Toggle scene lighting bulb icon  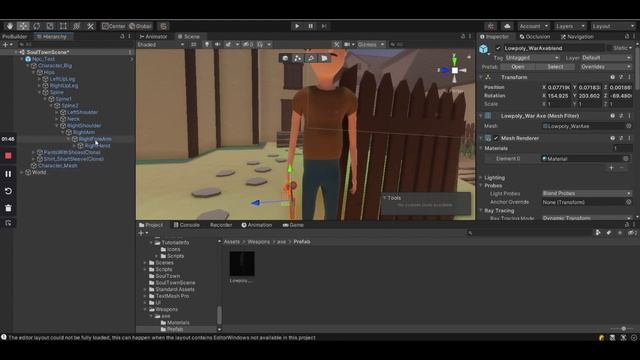pos(207,44)
